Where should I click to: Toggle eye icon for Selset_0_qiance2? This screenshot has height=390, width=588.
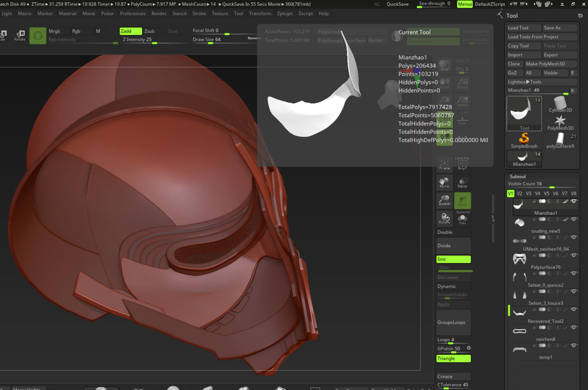(574, 273)
